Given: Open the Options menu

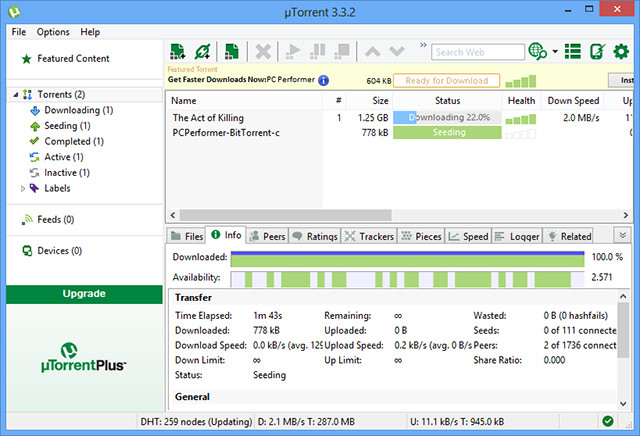Looking at the screenshot, I should [53, 32].
